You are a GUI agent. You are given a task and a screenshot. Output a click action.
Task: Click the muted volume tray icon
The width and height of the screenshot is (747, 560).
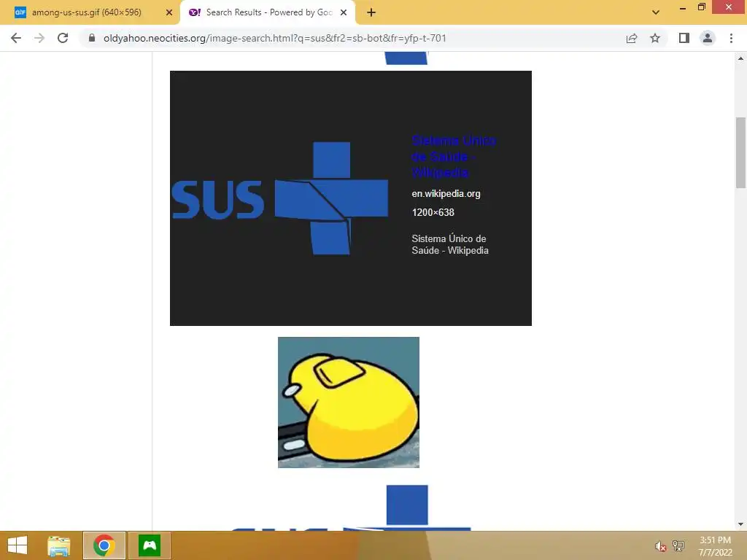point(660,546)
